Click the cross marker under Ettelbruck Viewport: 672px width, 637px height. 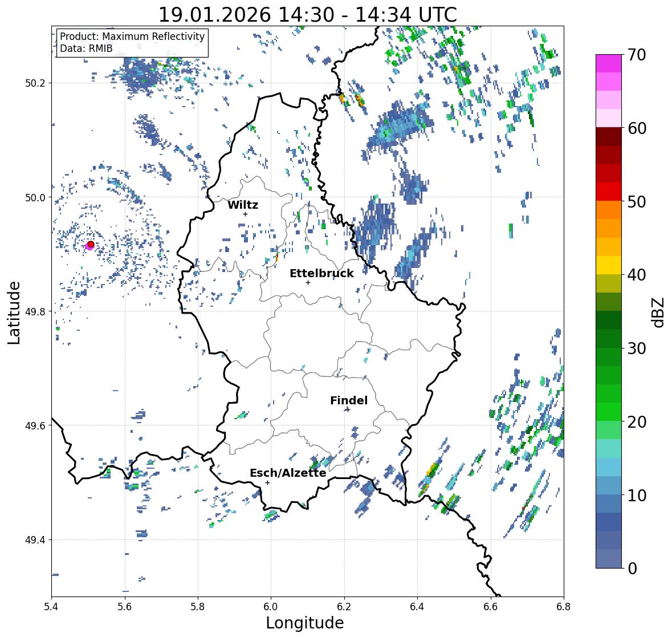pyautogui.click(x=308, y=282)
